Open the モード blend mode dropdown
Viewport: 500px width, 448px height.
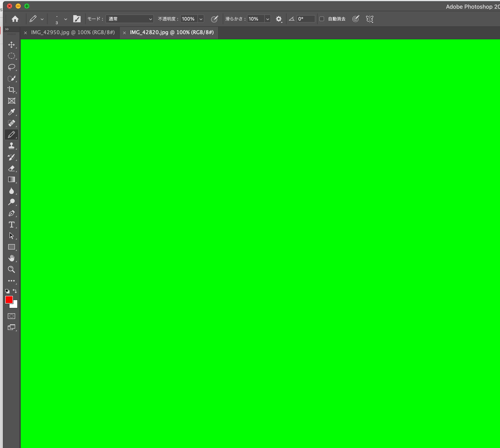coord(130,19)
